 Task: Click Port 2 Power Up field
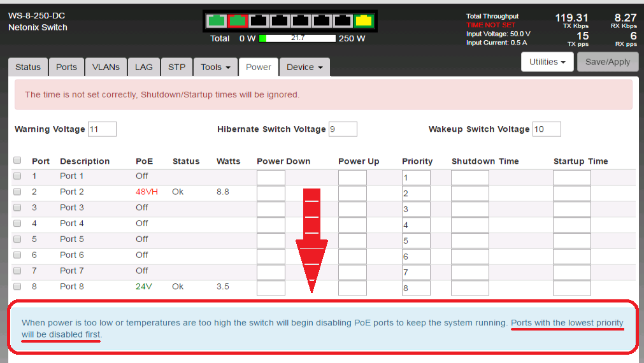click(352, 194)
